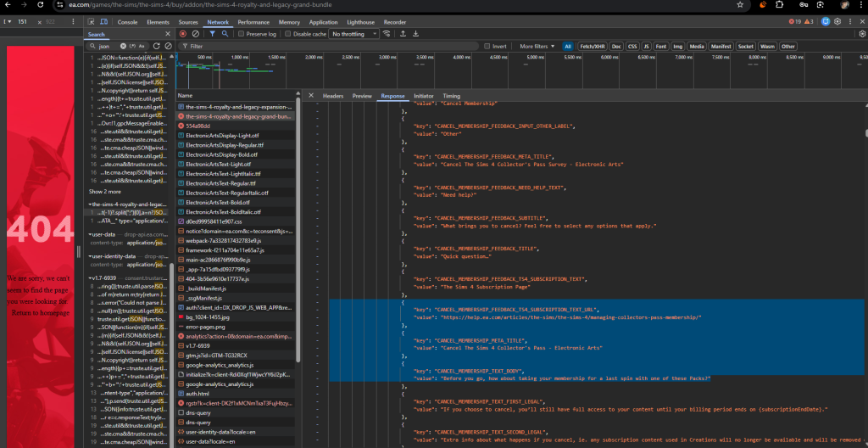Open network conditions wifi icon
This screenshot has width=868, height=448.
(387, 34)
